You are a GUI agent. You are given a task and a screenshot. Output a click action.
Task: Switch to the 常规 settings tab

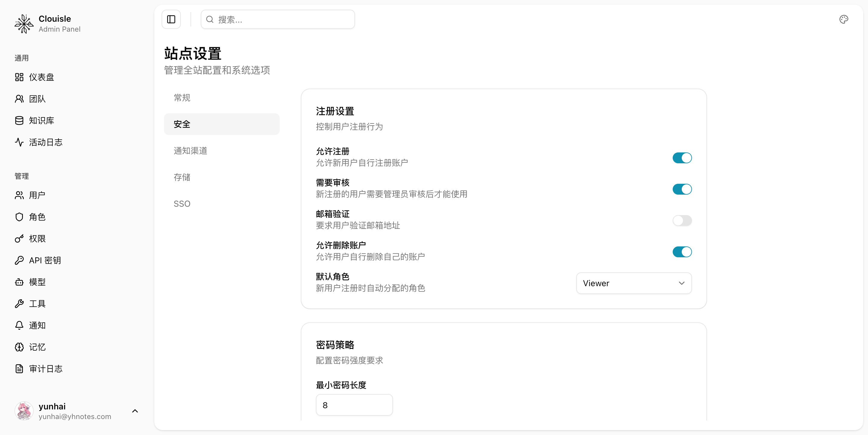tap(182, 98)
